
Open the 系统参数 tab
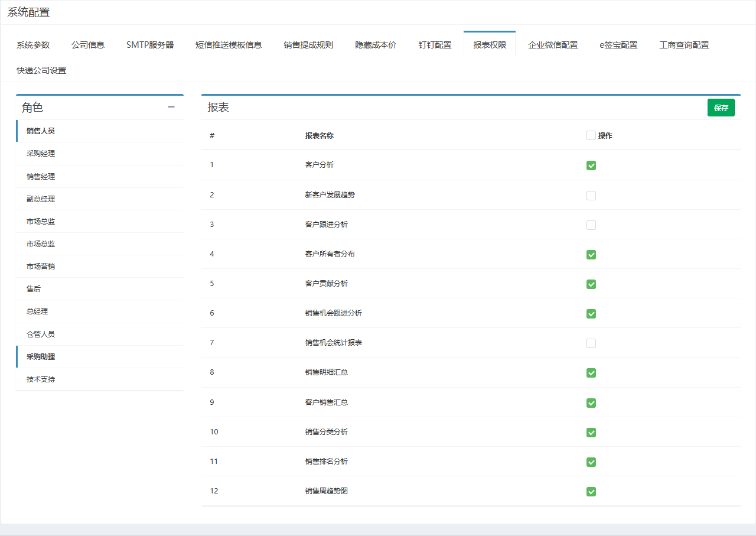pos(33,45)
